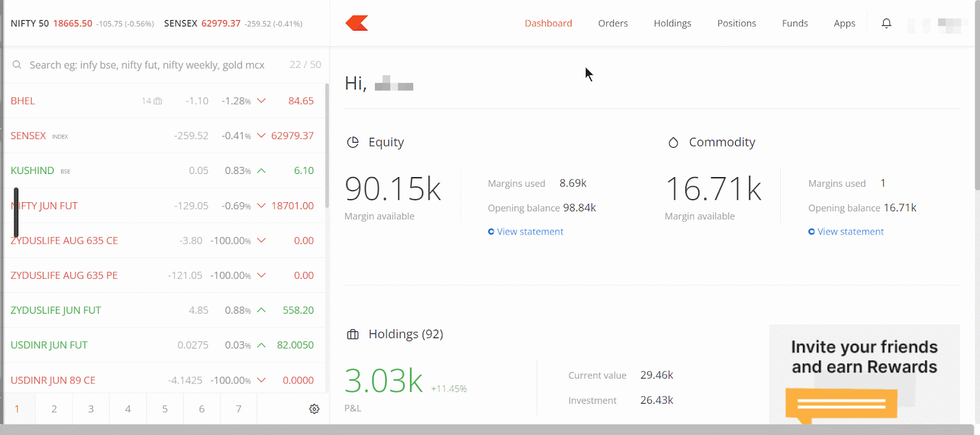View statement under Equity

click(x=530, y=232)
